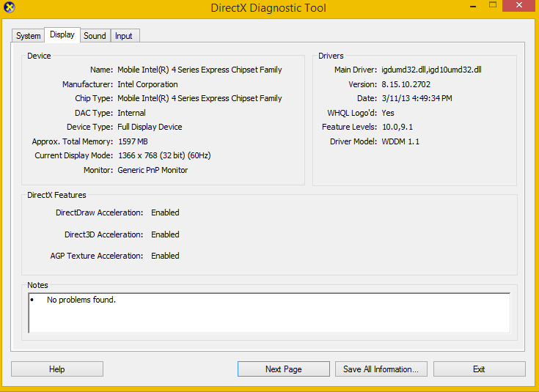Image resolution: width=539 pixels, height=392 pixels.
Task: Switch to the System tab
Action: pos(28,36)
